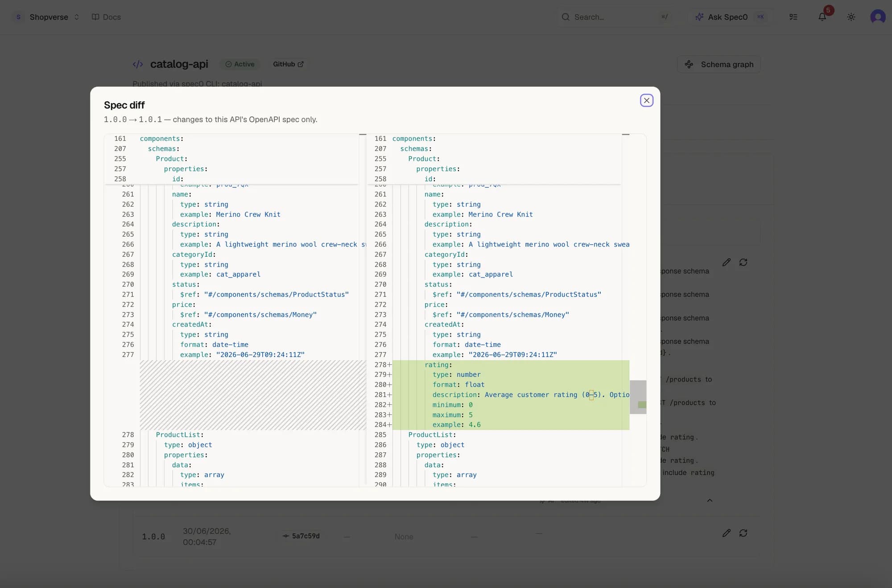This screenshot has width=892, height=588.
Task: Edit the upper version row pencil icon
Action: coord(727,262)
